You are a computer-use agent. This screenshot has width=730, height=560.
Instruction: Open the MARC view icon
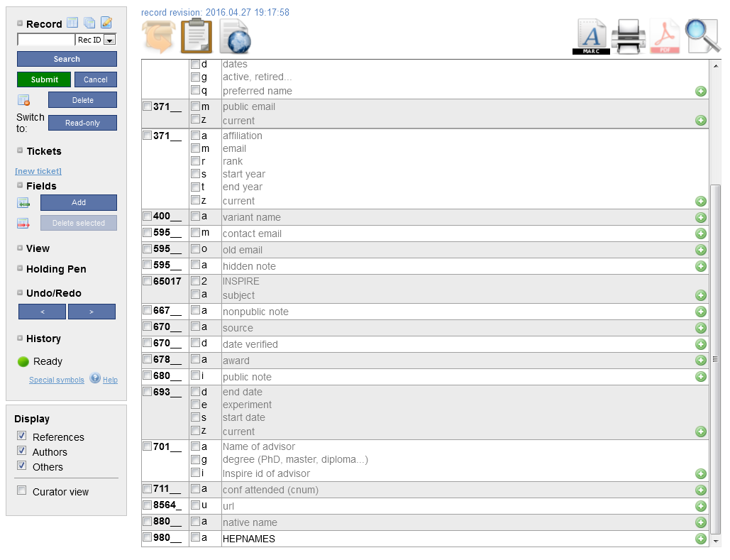pos(591,37)
